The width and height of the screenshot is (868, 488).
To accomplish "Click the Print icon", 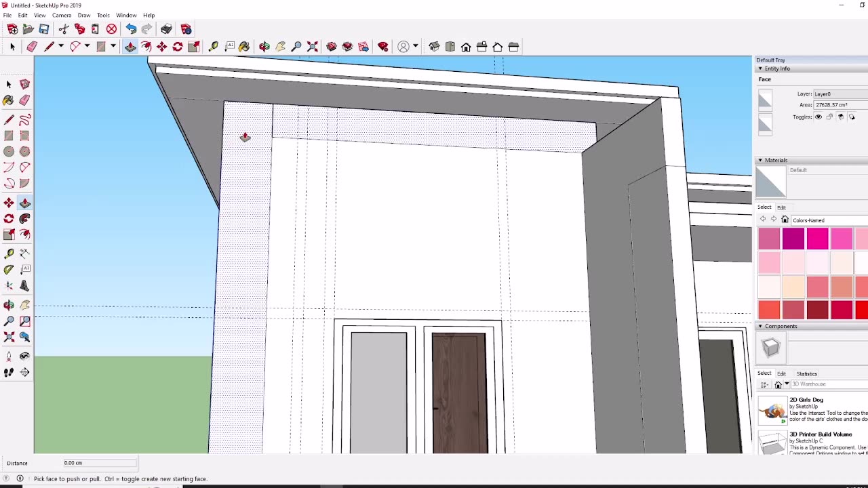I will click(166, 29).
